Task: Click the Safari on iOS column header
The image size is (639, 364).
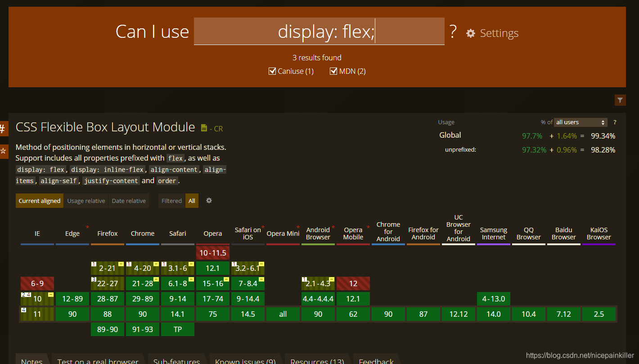Action: coord(248,234)
